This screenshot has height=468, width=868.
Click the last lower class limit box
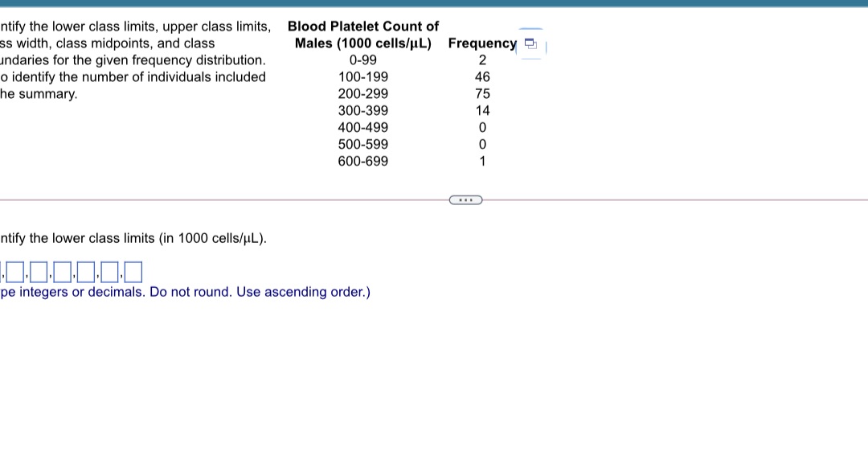133,272
